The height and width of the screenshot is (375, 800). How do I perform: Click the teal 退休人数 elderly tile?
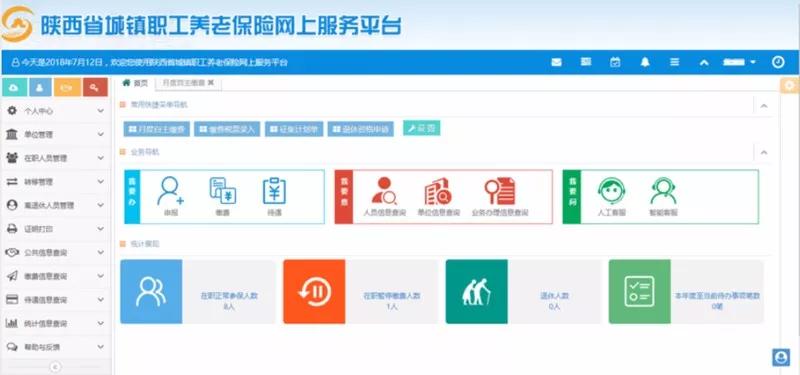pos(523,292)
